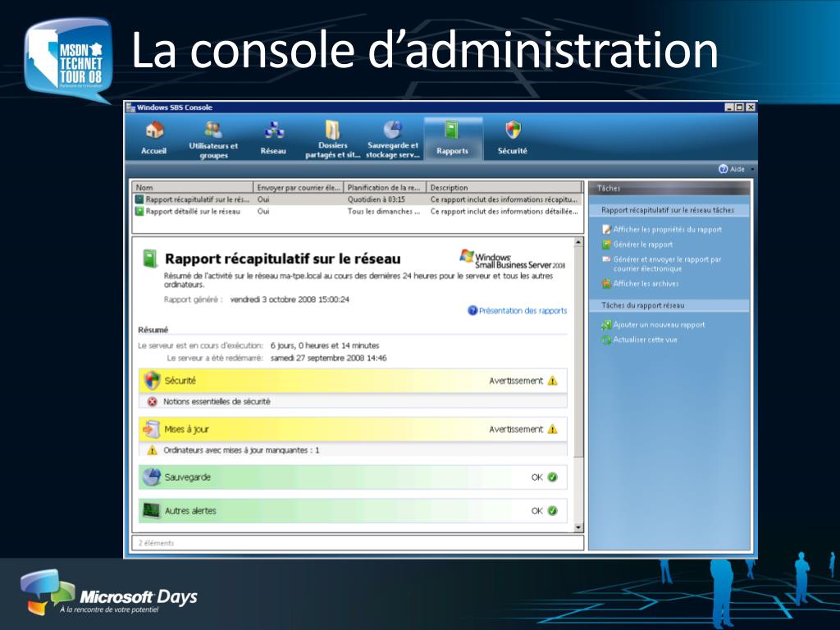Image resolution: width=840 pixels, height=630 pixels.
Task: Click the Afficher les propriétés icon
Action: 606,230
